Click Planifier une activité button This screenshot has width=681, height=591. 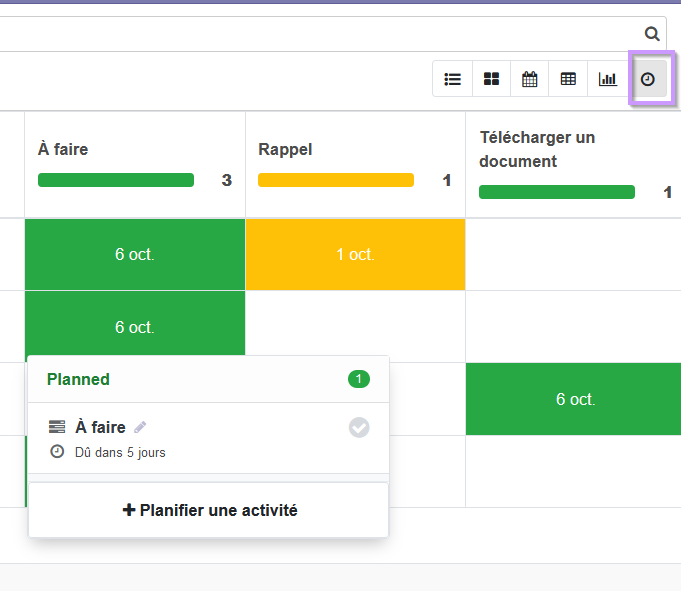pos(209,510)
